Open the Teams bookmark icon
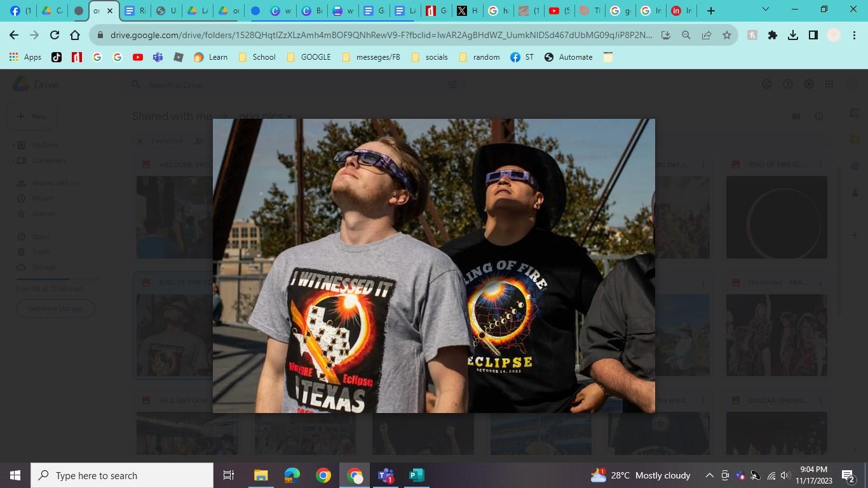This screenshot has height=488, width=868. 158,57
